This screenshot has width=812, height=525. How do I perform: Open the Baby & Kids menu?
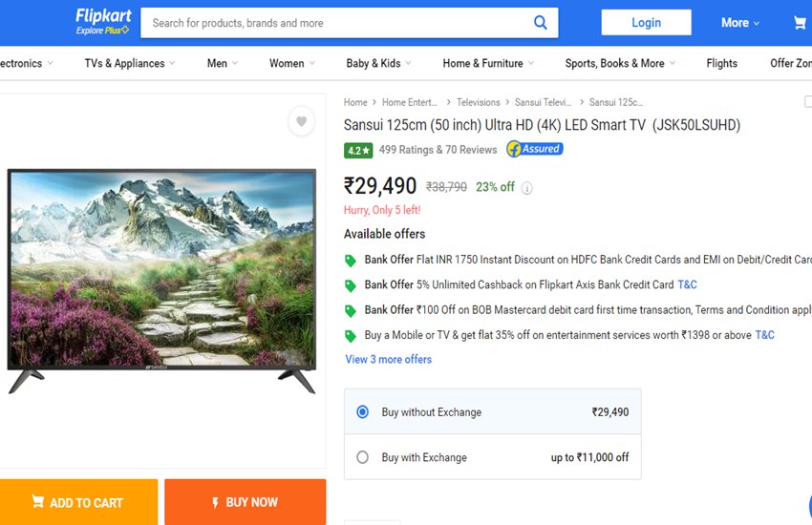click(378, 64)
